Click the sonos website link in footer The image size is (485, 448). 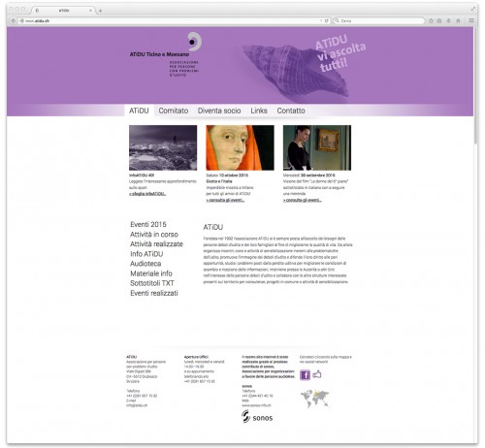(257, 405)
